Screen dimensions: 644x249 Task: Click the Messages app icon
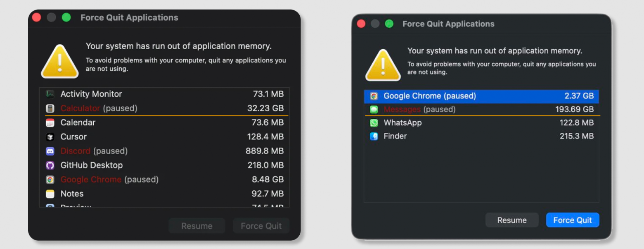pos(374,110)
